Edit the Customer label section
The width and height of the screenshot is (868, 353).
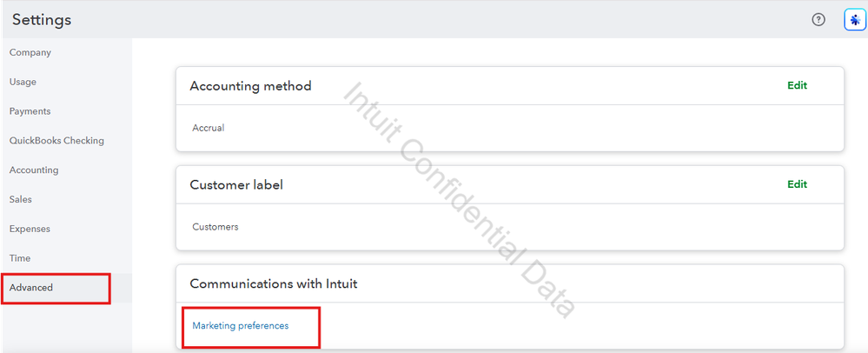coord(797,184)
